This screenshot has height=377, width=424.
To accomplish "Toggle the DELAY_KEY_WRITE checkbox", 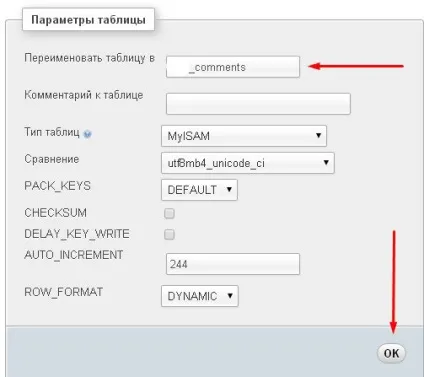I will click(169, 235).
